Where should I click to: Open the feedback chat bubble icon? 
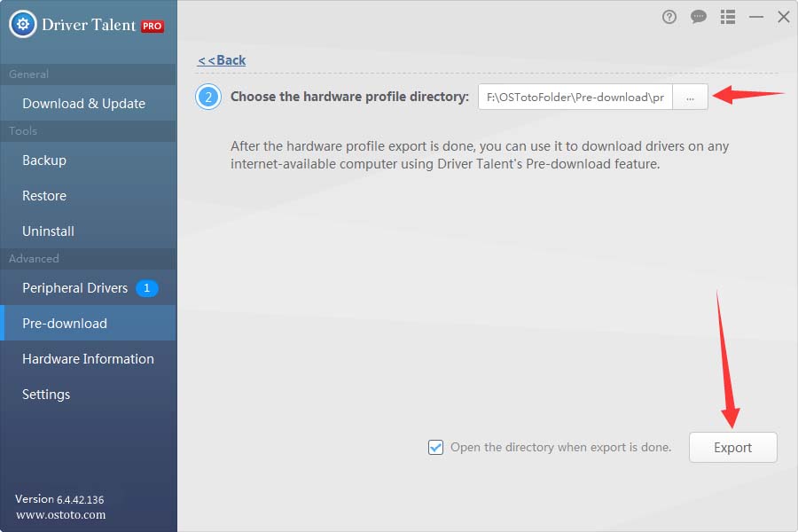(699, 18)
